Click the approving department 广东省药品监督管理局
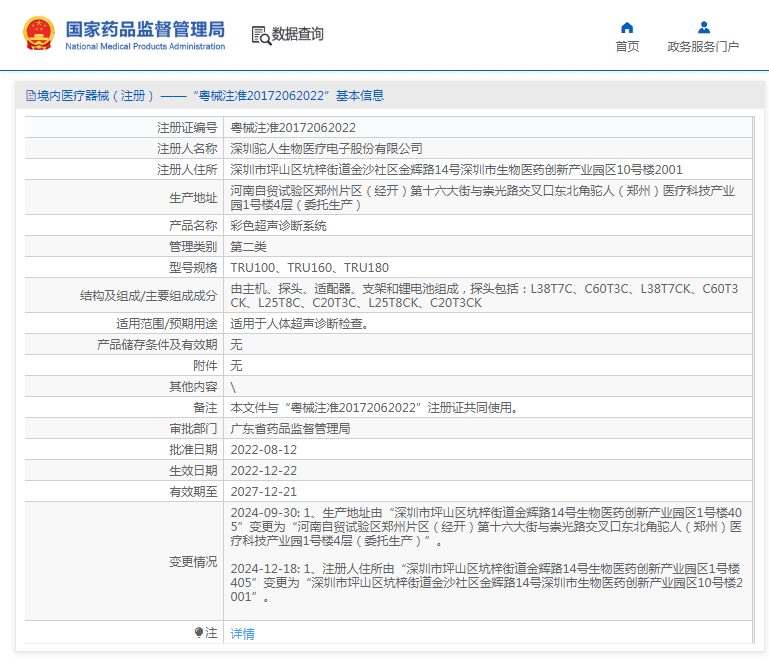This screenshot has width=769, height=662. point(291,429)
